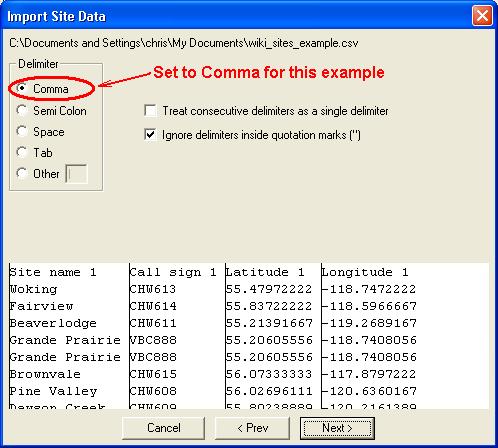Click the Other delimiter text field
This screenshot has height=448, width=498.
[76, 174]
